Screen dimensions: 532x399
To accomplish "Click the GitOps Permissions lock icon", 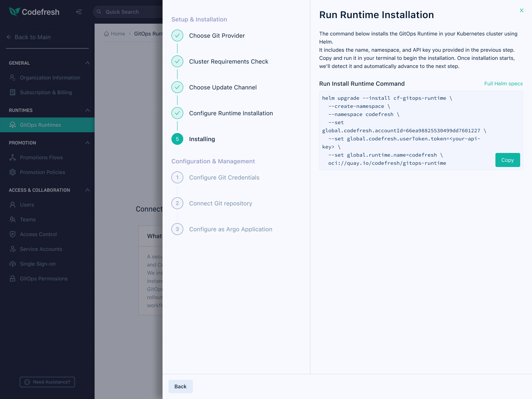I will coord(13,279).
